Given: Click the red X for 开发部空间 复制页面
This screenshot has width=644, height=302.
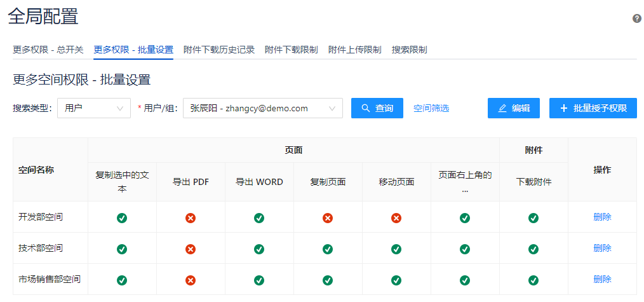Looking at the screenshot, I should tap(328, 217).
